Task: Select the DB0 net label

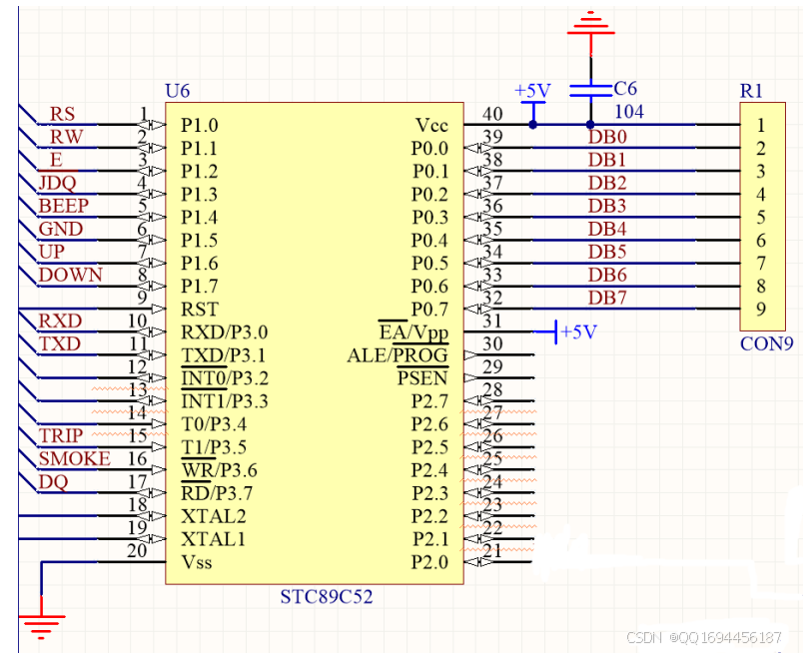Action: coord(607,137)
